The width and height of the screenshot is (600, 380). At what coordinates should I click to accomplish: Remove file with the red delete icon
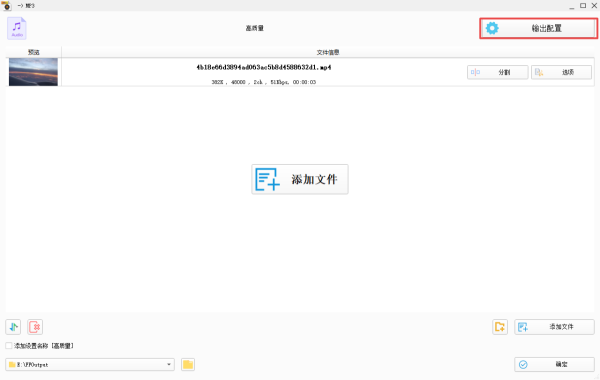35,327
